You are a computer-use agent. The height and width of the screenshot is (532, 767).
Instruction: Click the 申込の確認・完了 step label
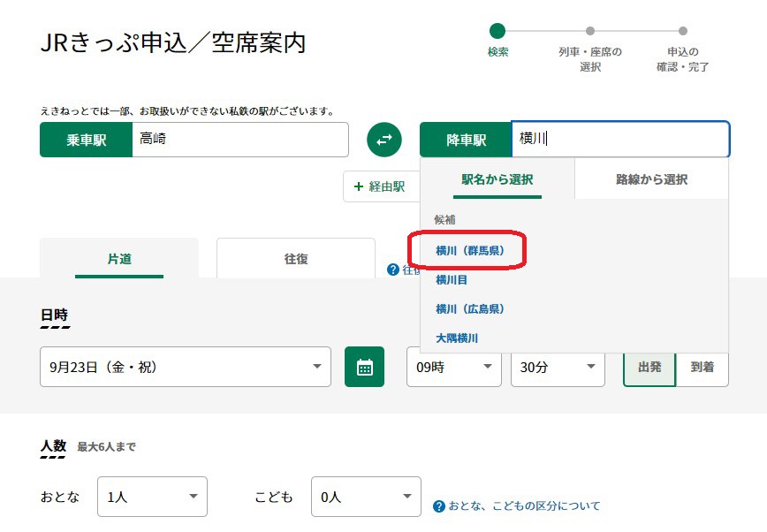pos(683,59)
